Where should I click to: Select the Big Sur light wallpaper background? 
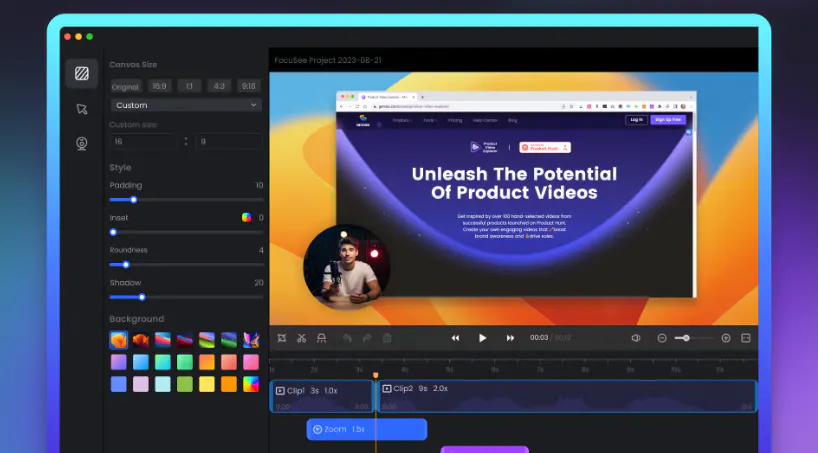(163, 340)
